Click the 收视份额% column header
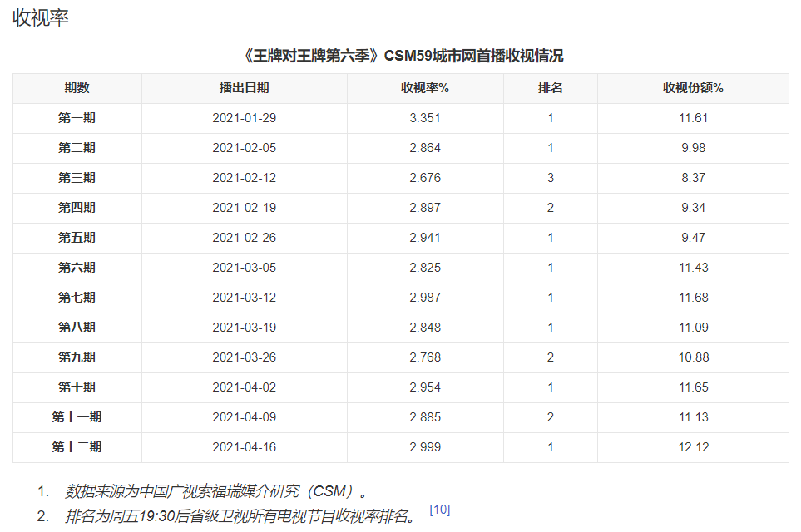 pyautogui.click(x=693, y=88)
